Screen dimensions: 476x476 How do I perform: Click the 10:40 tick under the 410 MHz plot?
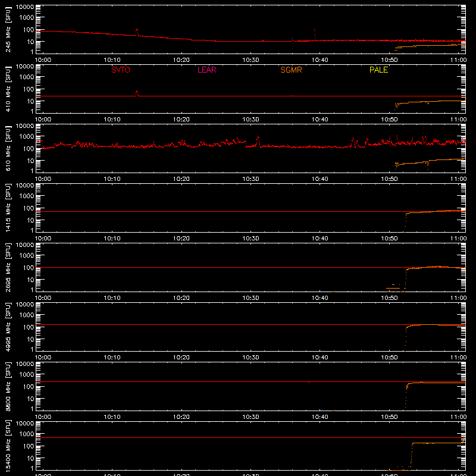pos(320,120)
